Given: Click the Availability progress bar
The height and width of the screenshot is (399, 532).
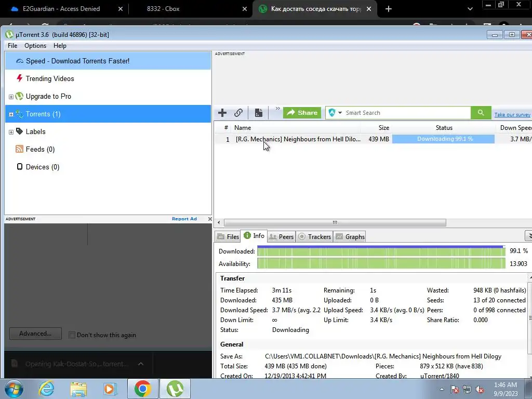Looking at the screenshot, I should coord(381,263).
